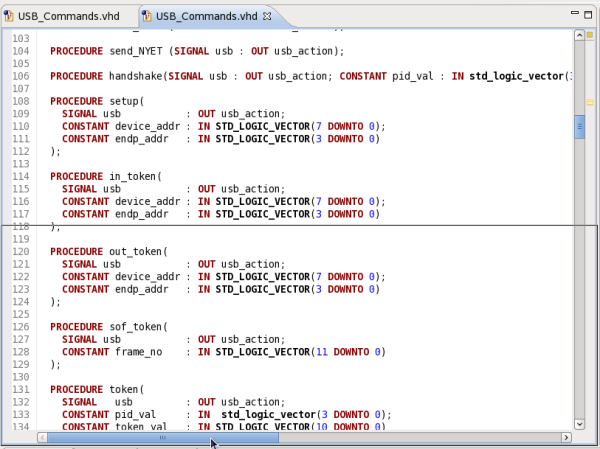This screenshot has width=600, height=449.
Task: Click device_addr on line 122
Action: coord(148,277)
